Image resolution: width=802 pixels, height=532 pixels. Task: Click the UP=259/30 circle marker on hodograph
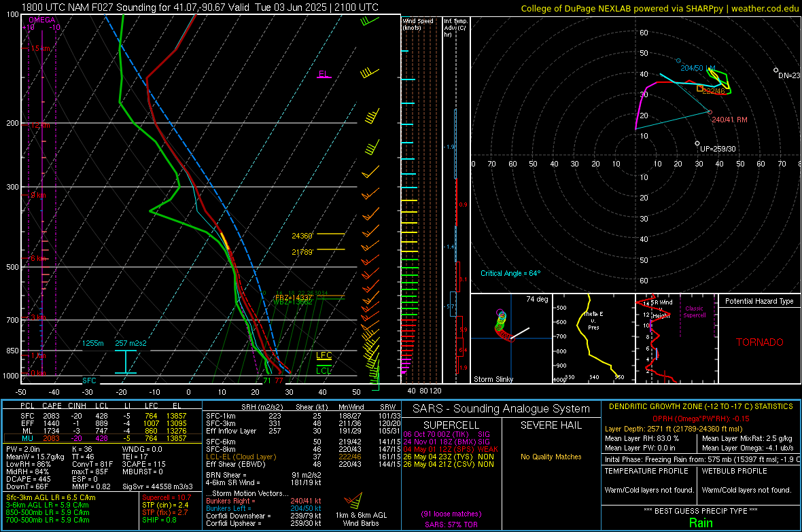tap(697, 144)
